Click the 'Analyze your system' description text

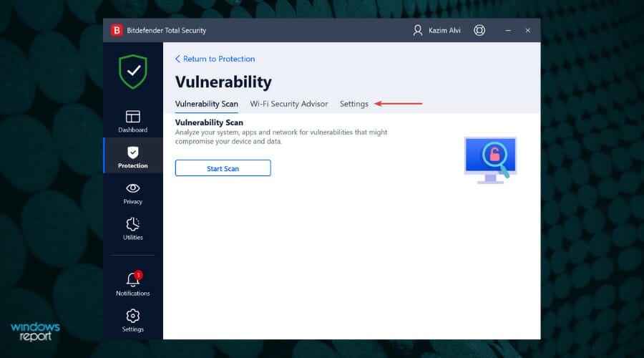(281, 137)
